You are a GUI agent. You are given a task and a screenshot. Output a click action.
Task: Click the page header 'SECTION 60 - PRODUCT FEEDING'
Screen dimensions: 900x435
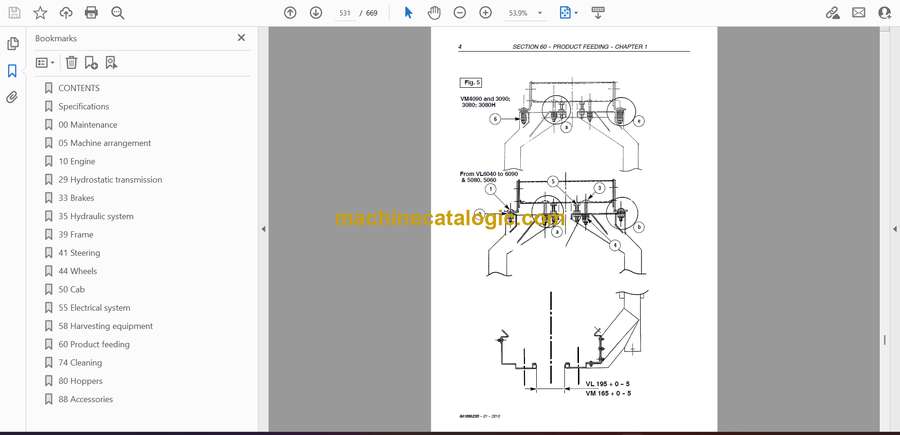coord(560,46)
